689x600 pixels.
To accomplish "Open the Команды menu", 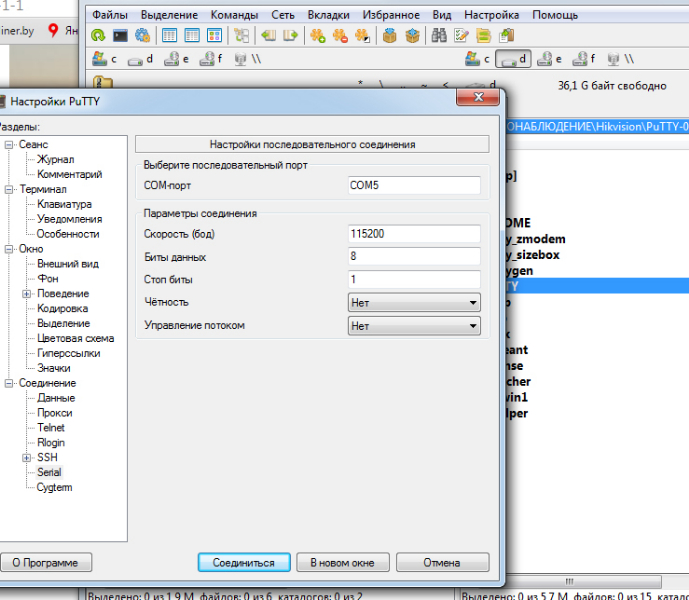I will [234, 15].
